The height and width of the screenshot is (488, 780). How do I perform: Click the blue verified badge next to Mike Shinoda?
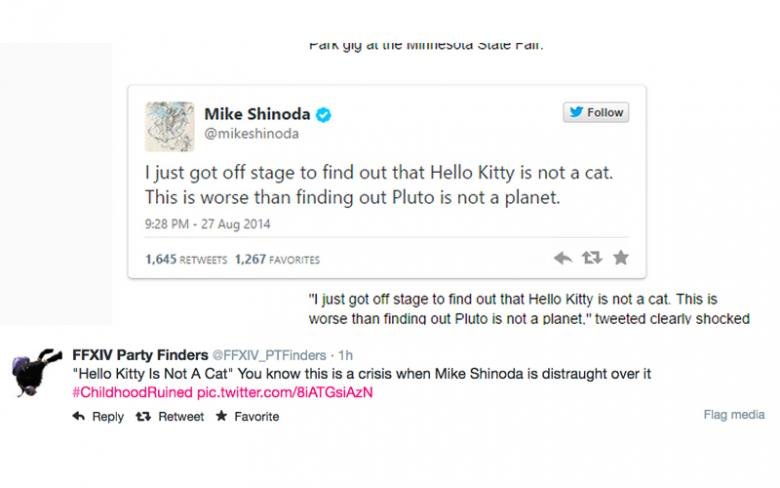[x=324, y=115]
